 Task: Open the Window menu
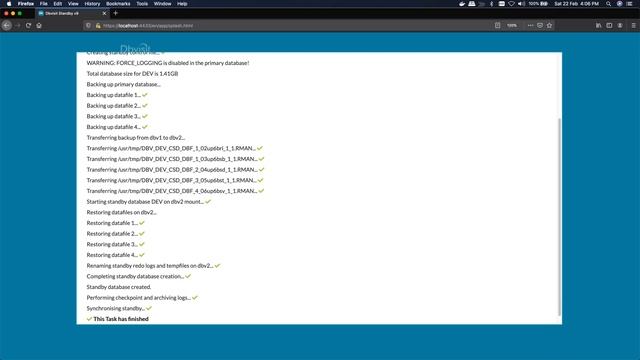(x=162, y=4)
